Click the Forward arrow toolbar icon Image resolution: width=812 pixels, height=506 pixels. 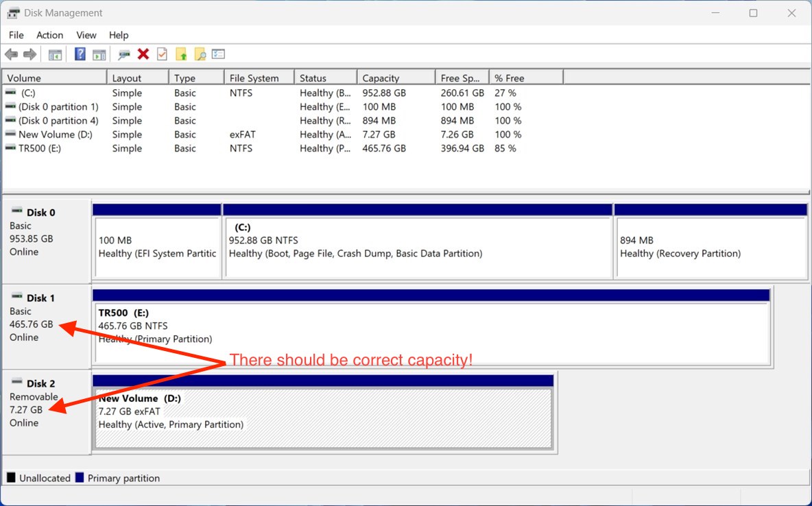pyautogui.click(x=30, y=54)
